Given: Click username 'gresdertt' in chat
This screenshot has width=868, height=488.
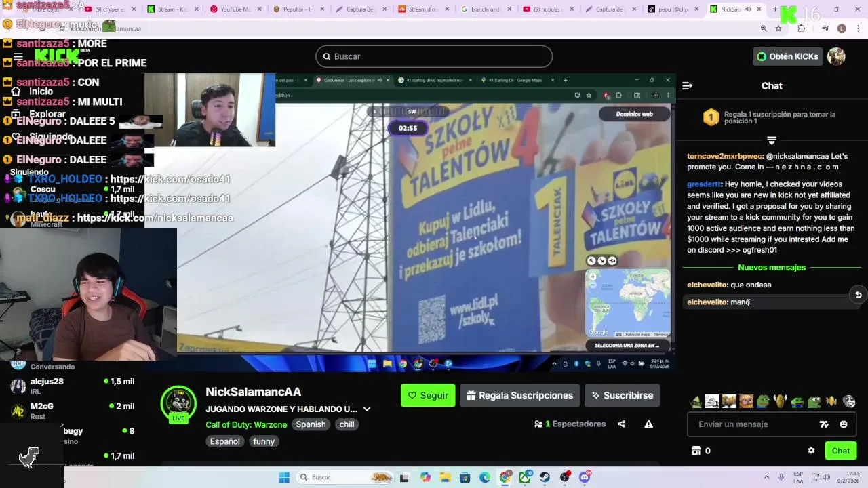Looking at the screenshot, I should (x=704, y=184).
